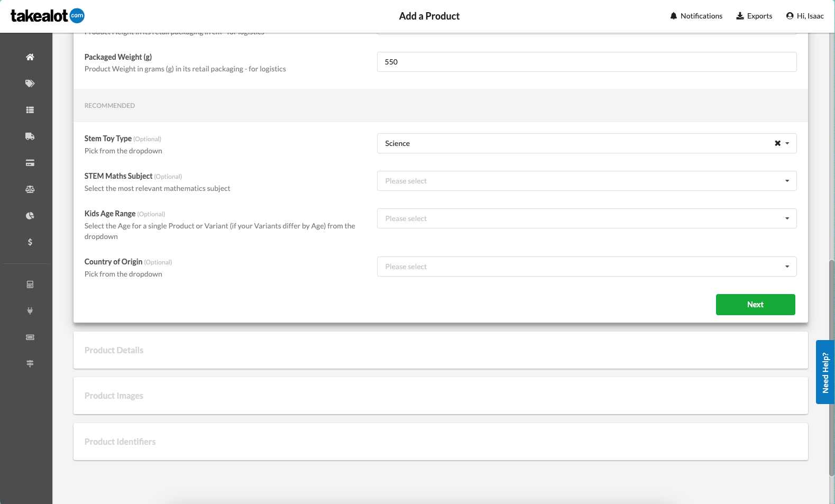835x504 pixels.
Task: Open the Hi, Isaac account menu
Action: pos(805,16)
